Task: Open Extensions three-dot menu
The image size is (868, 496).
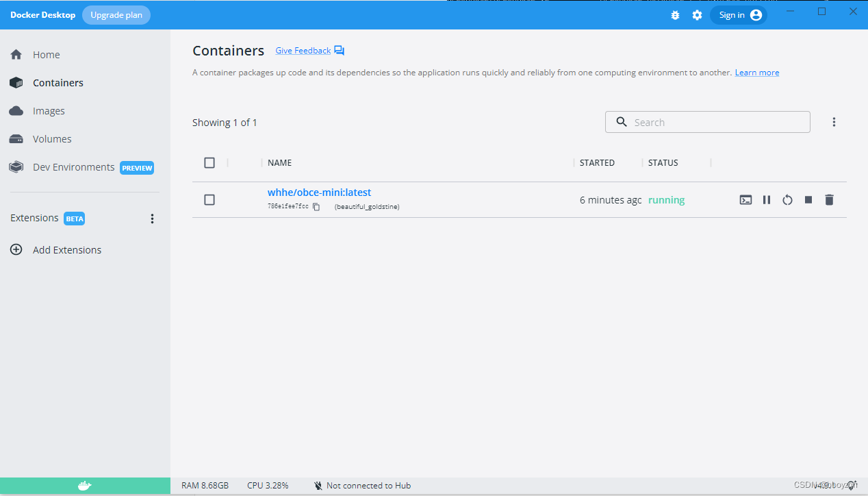Action: pos(152,219)
